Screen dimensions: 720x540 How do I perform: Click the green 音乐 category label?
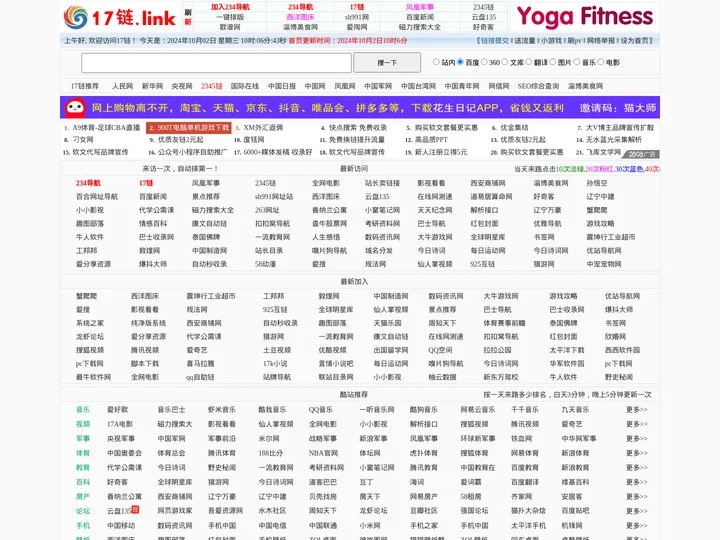coord(83,410)
